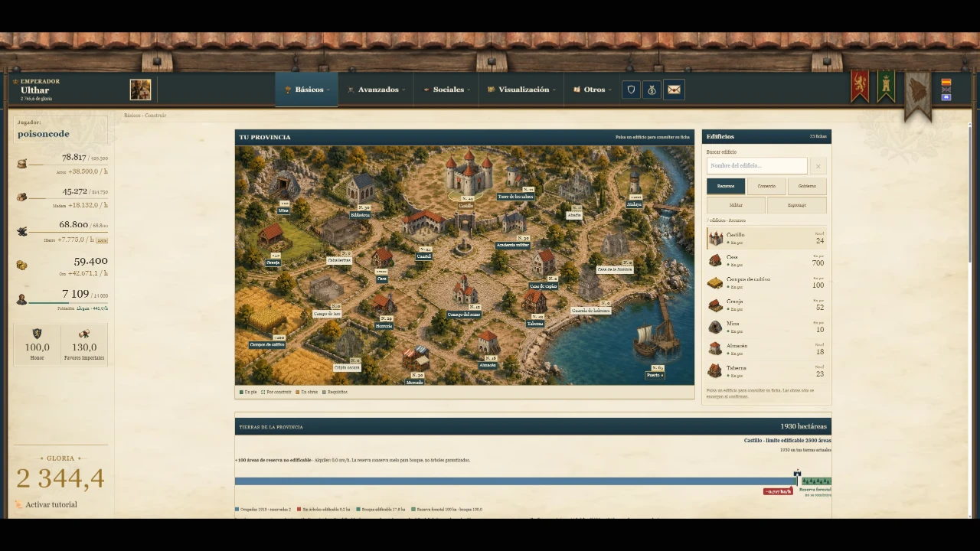Click the Favores imperiales stat box
This screenshot has width=980, height=551.
(x=84, y=344)
